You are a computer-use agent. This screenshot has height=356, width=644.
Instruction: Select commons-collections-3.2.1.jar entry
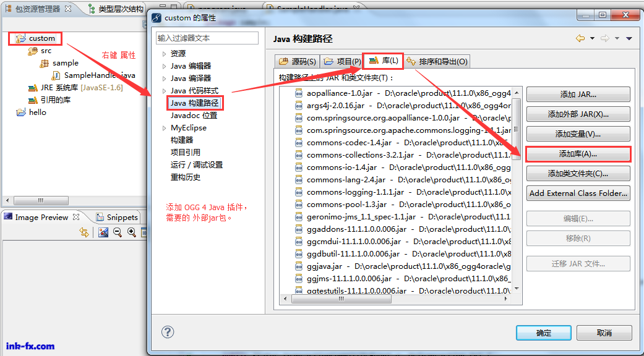point(403,155)
